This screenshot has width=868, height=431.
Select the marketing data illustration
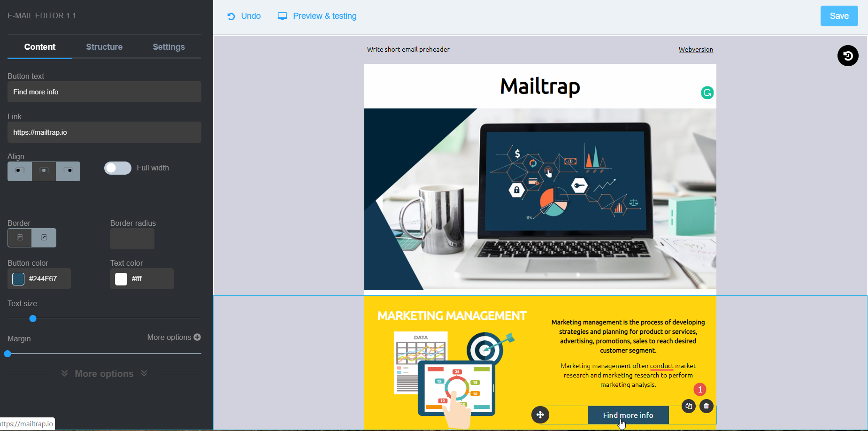point(454,379)
